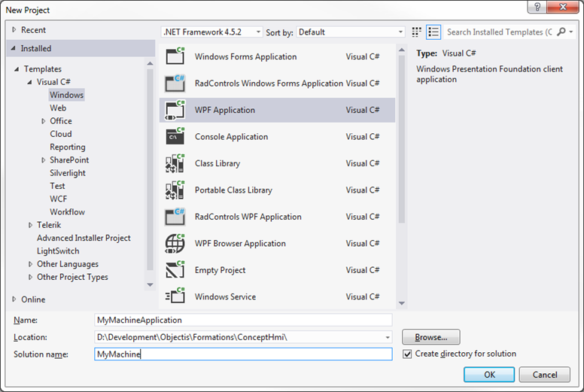Expand the Office tree node
Image resolution: width=584 pixels, height=392 pixels.
[43, 121]
